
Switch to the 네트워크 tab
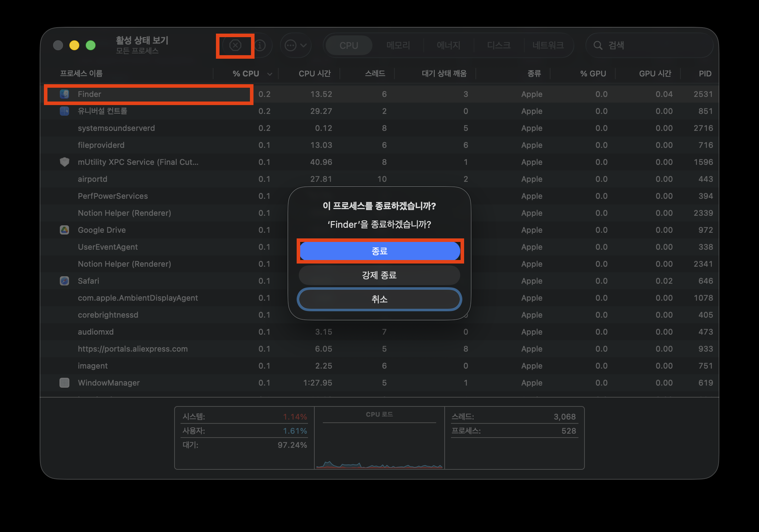tap(548, 45)
